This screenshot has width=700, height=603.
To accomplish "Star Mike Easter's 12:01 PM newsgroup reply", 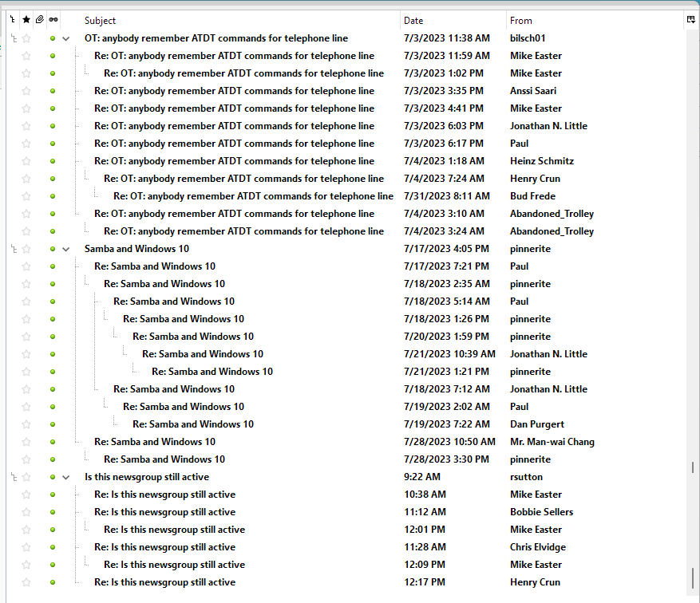I will [26, 530].
